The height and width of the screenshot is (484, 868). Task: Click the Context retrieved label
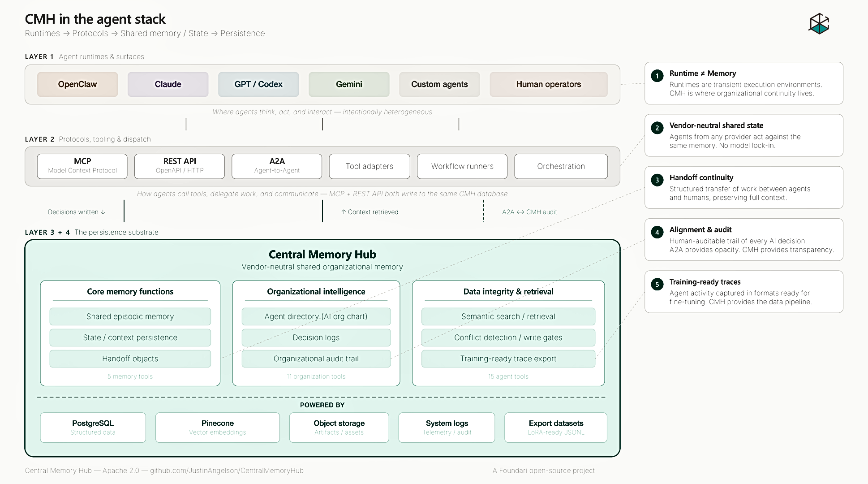click(x=370, y=212)
